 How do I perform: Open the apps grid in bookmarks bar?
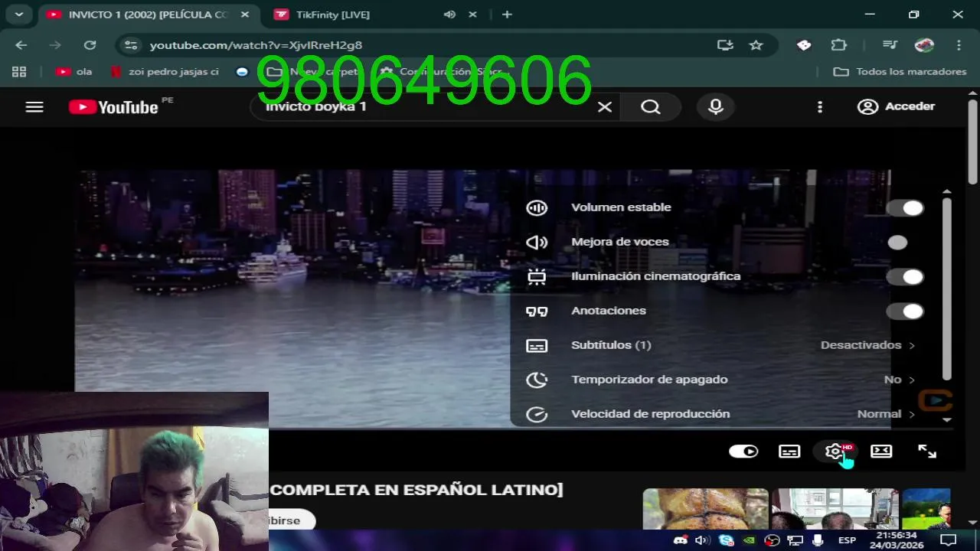[19, 71]
